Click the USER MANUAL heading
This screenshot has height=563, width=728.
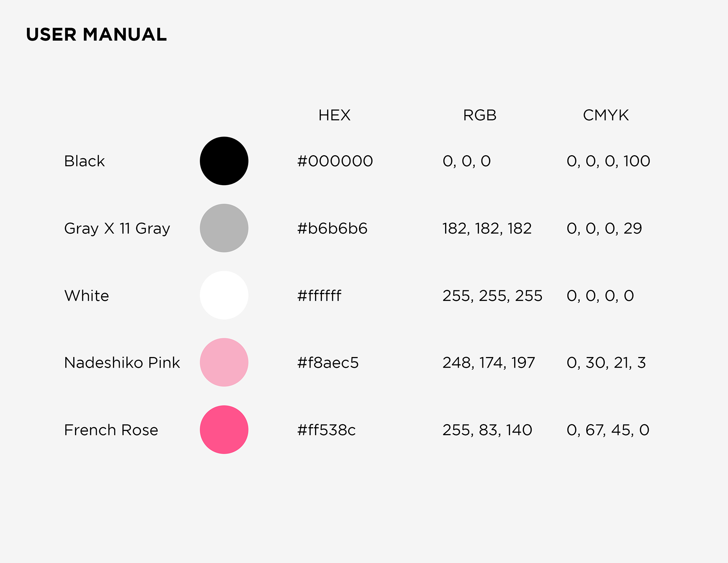tap(96, 35)
